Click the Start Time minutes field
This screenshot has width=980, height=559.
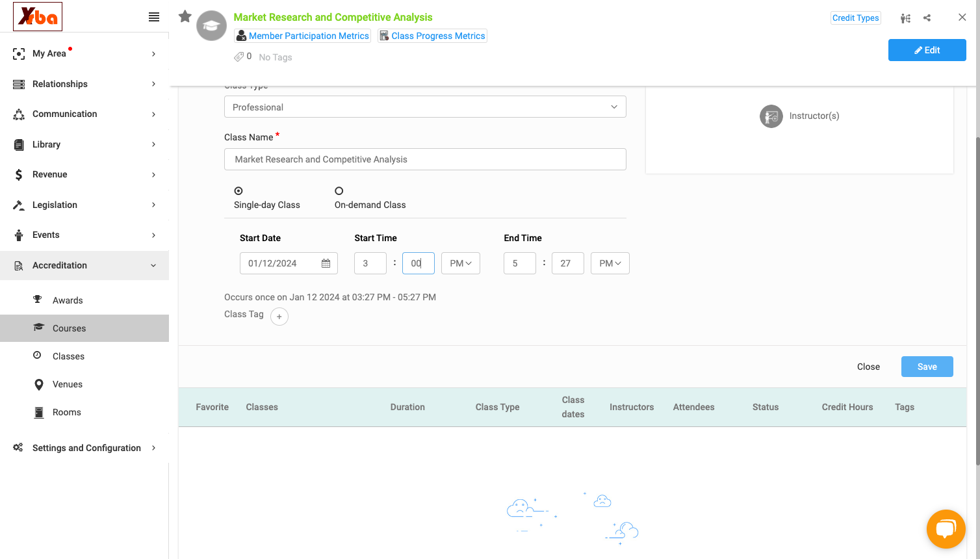[419, 263]
